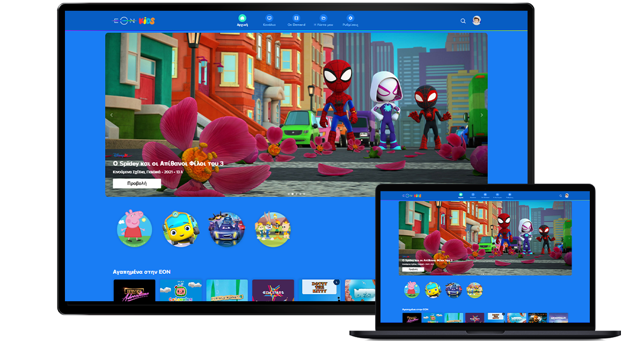
Task: Open Η Λίστα μου icon on the large monitor
Action: [323, 18]
